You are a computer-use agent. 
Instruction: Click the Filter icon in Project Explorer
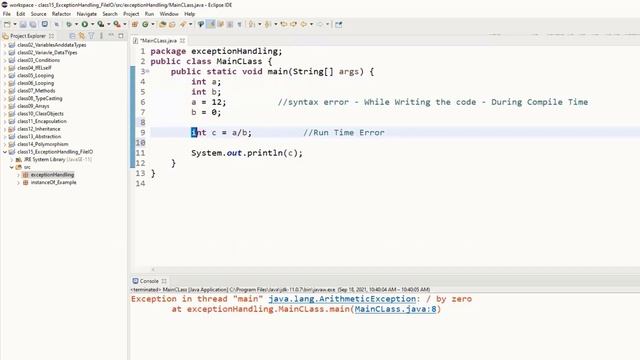coord(91,36)
